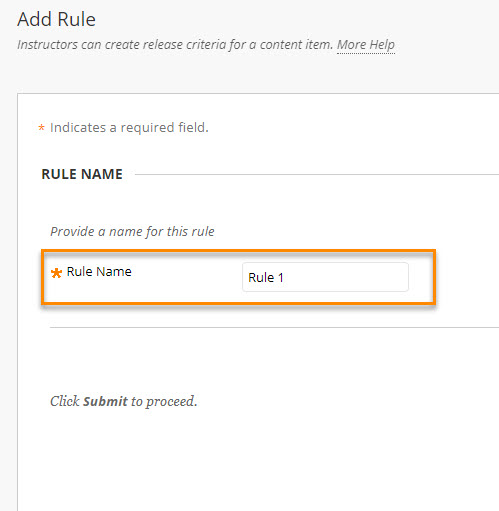Click the empty space right of 'Rule 1' in the field
This screenshot has height=511, width=499.
[x=345, y=277]
